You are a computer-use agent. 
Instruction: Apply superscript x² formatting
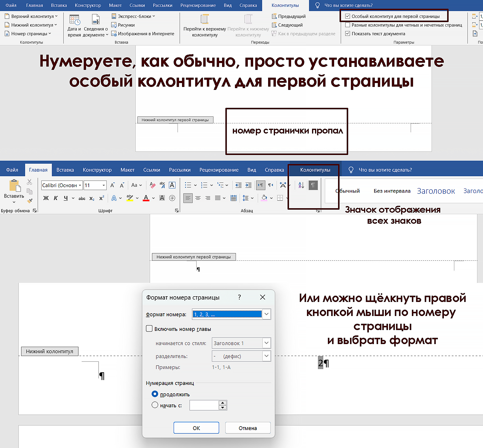coord(102,198)
